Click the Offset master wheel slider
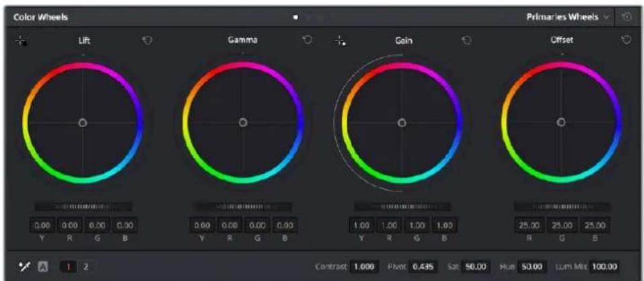The image size is (644, 281). [x=562, y=206]
